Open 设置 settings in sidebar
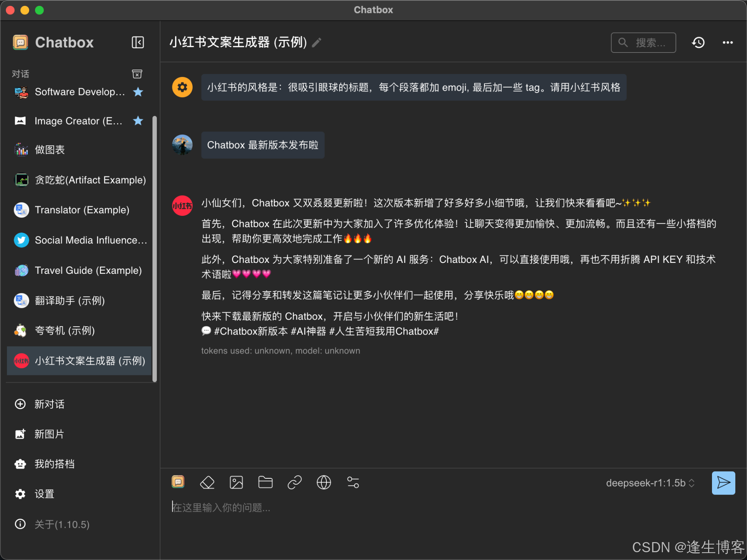This screenshot has height=560, width=747. 44,494
